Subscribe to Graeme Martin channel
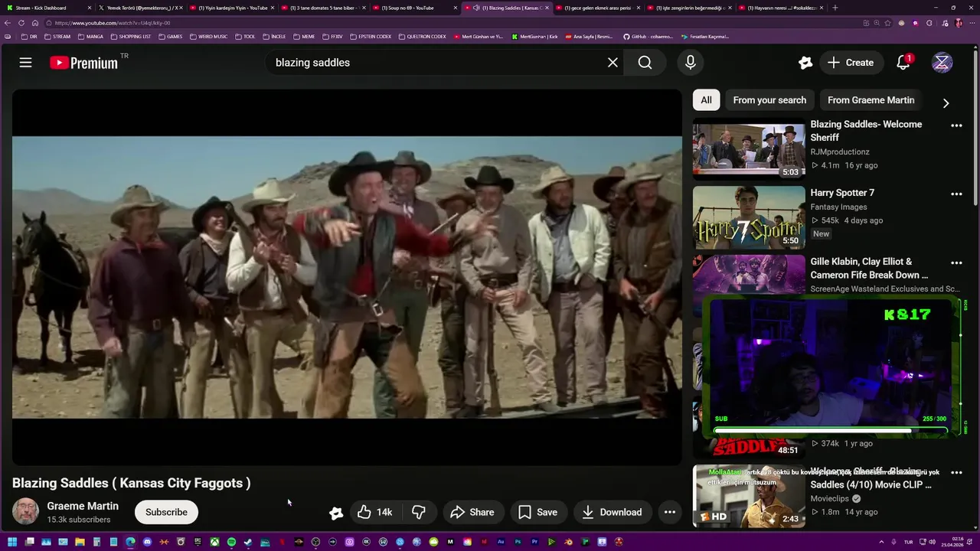980x551 pixels. pos(166,512)
